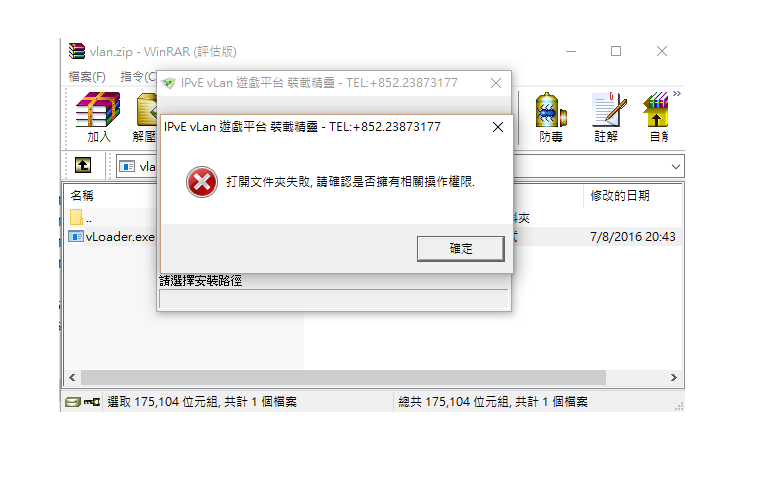Screen dimensions: 768x480
Task: Select the parent folder ".." entry
Action: (x=81, y=217)
